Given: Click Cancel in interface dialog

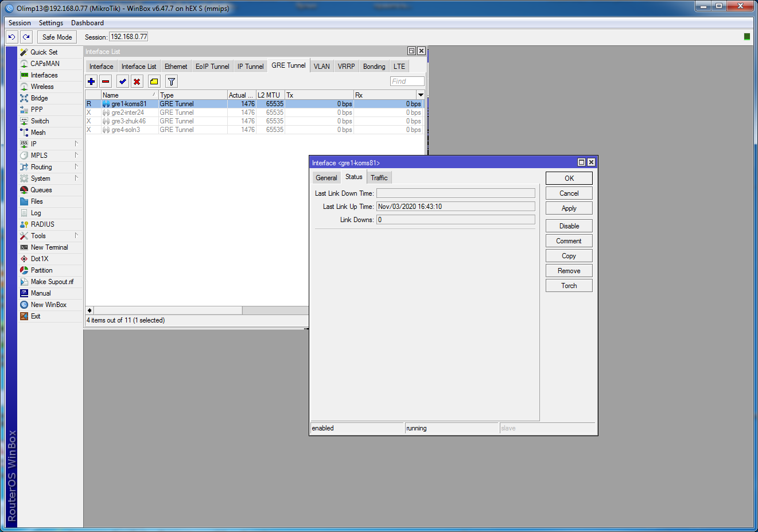Looking at the screenshot, I should tap(569, 193).
